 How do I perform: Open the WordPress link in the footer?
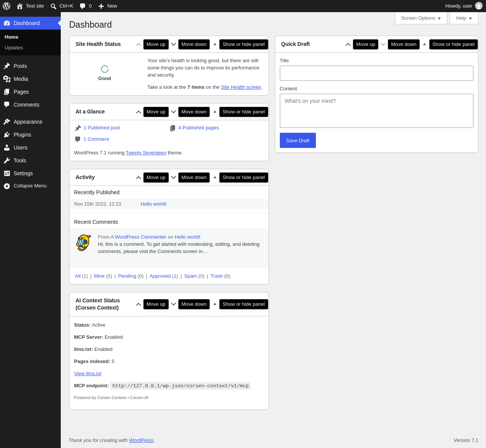click(x=141, y=440)
